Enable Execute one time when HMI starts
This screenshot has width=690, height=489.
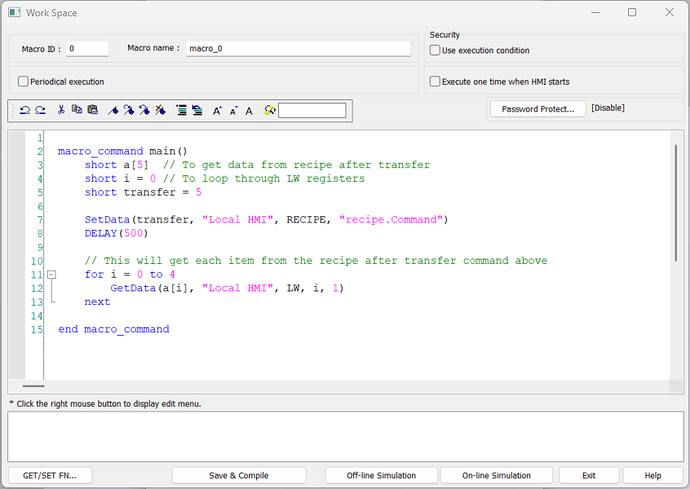(435, 81)
